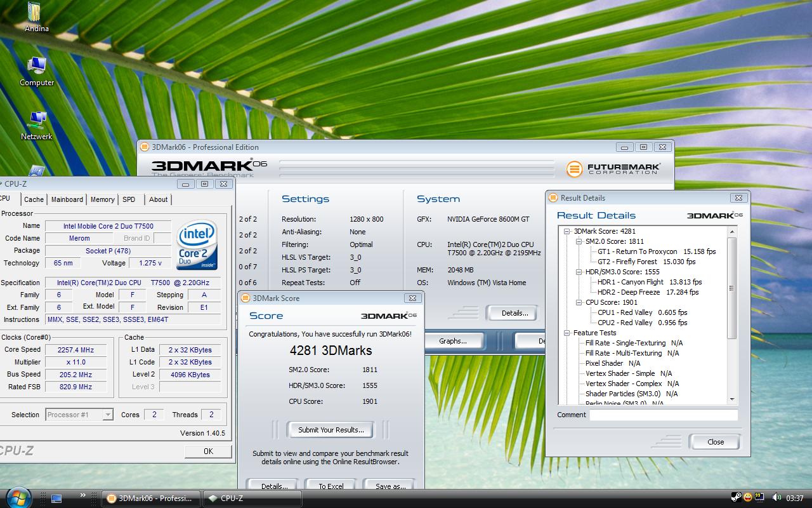Click Result Details scrollbar up arrow
This screenshot has width=812, height=508.
[732, 232]
